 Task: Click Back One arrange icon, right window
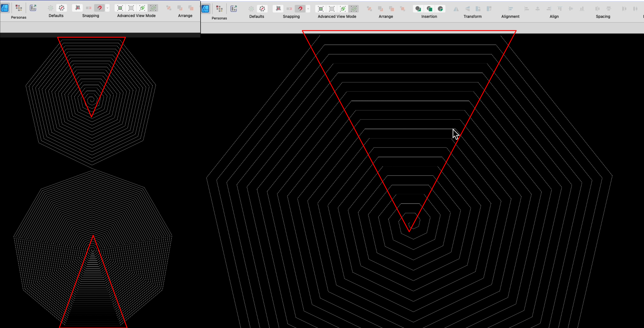coord(380,9)
